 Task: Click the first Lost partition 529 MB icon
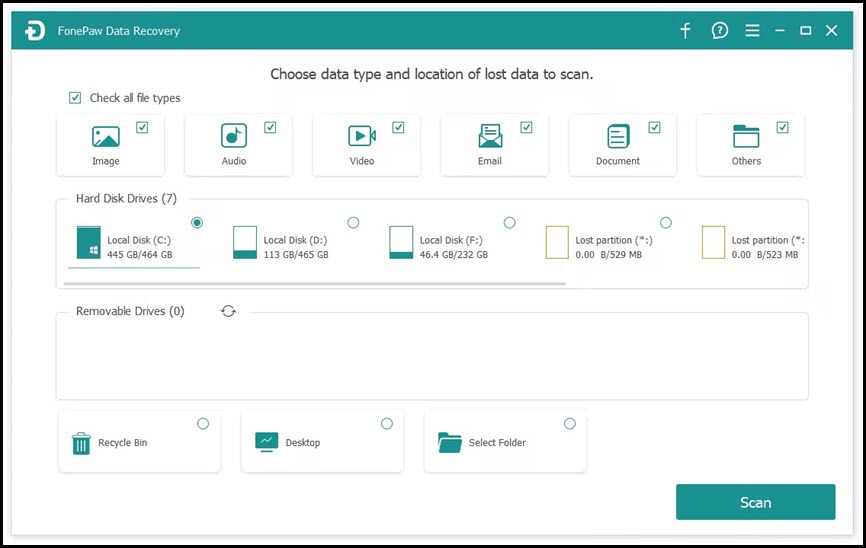click(x=557, y=243)
